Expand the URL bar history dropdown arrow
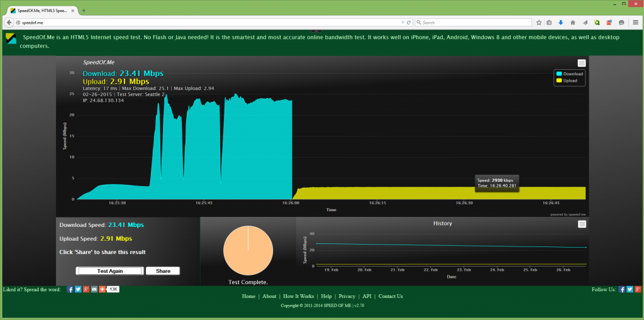The image size is (644, 320). tap(403, 23)
